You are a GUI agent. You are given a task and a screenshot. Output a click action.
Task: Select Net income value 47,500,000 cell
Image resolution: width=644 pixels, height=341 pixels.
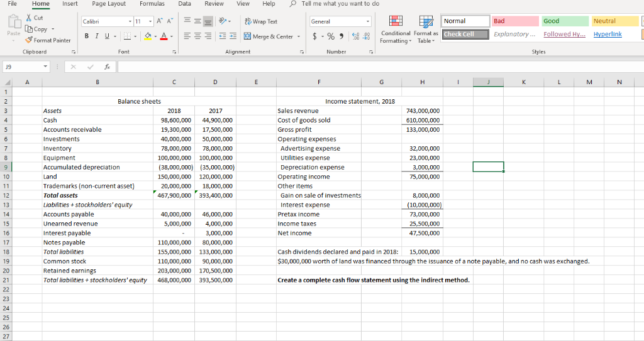point(422,233)
